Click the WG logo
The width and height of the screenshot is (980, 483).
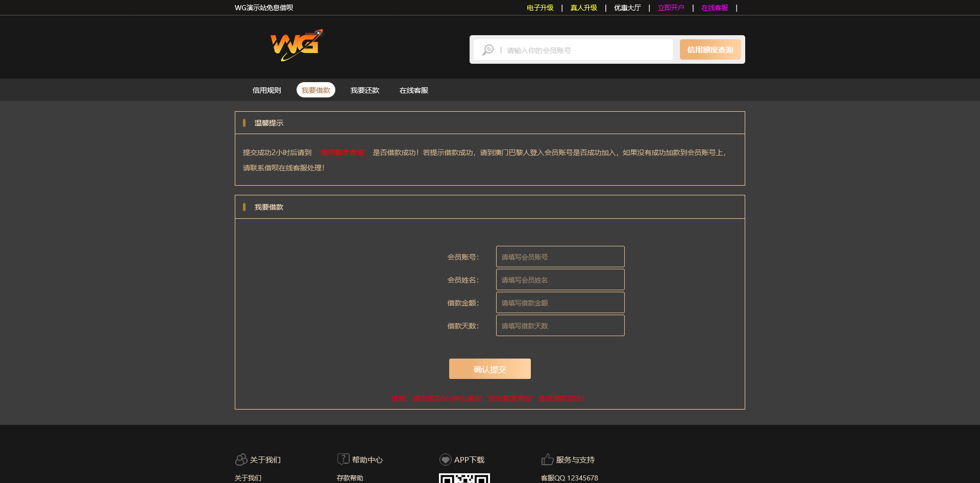[x=296, y=45]
